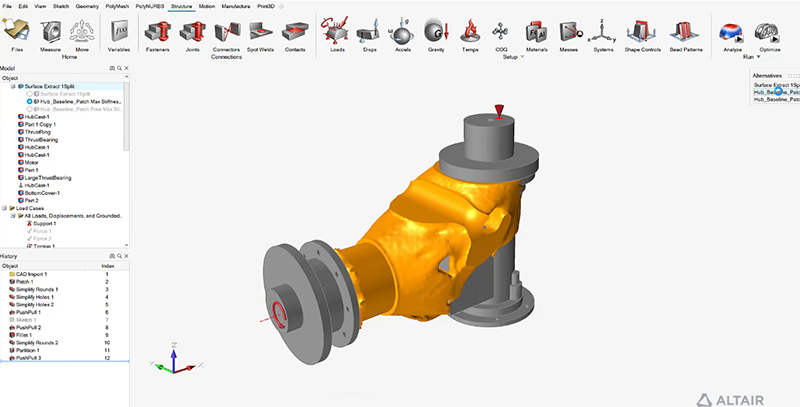Open the File menu

pyautogui.click(x=7, y=6)
